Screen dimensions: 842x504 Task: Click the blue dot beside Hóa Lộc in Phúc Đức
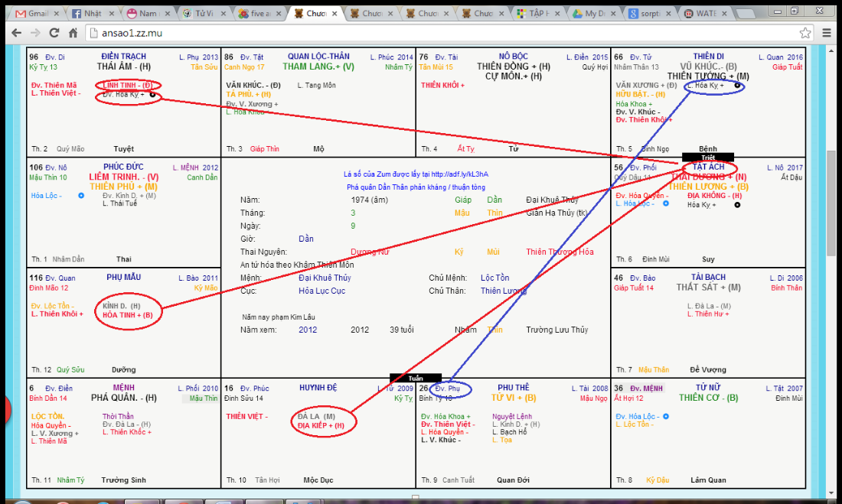(81, 196)
